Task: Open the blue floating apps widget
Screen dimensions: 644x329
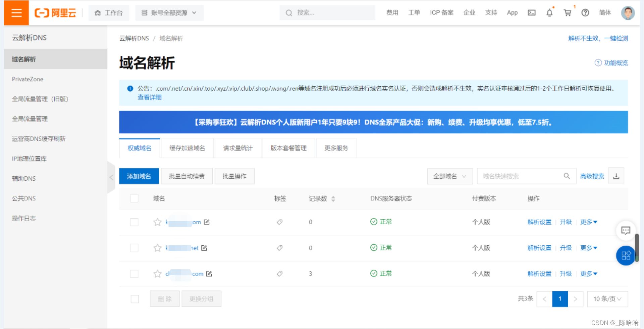Action: tap(626, 256)
